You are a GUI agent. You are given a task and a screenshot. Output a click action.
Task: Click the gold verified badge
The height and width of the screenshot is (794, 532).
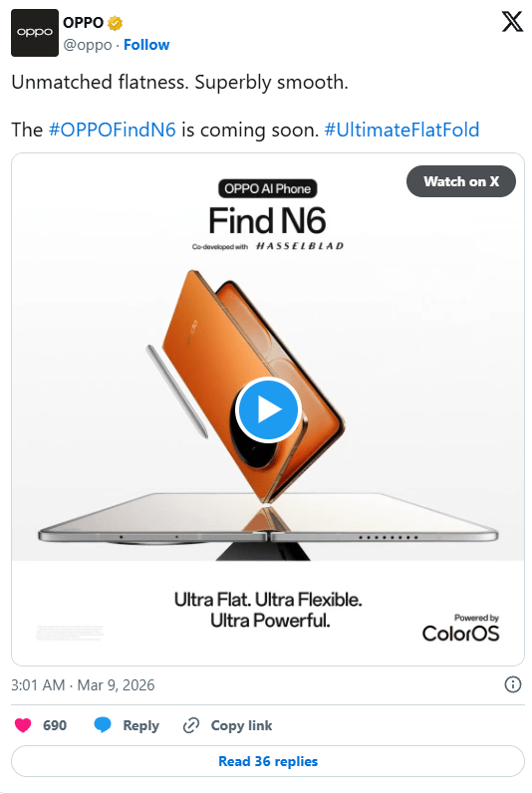(116, 23)
